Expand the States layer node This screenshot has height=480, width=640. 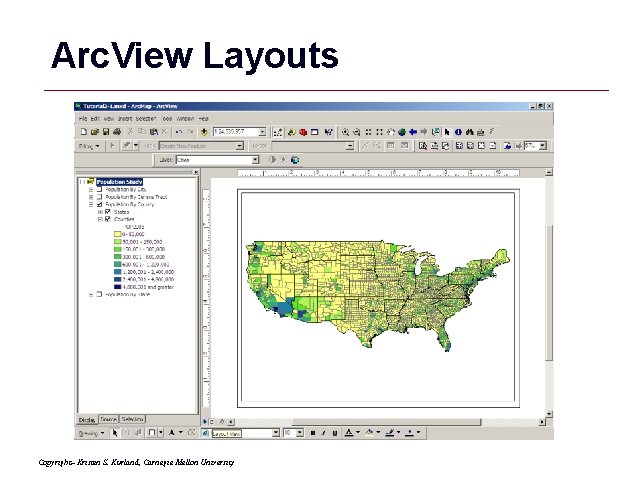(100, 211)
